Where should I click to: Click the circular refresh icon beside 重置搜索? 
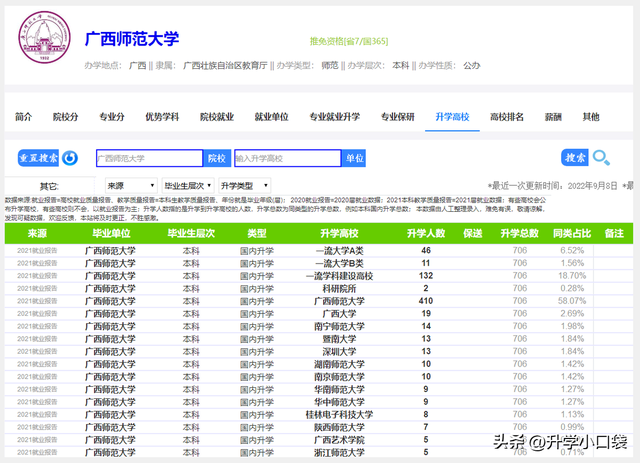click(70, 158)
